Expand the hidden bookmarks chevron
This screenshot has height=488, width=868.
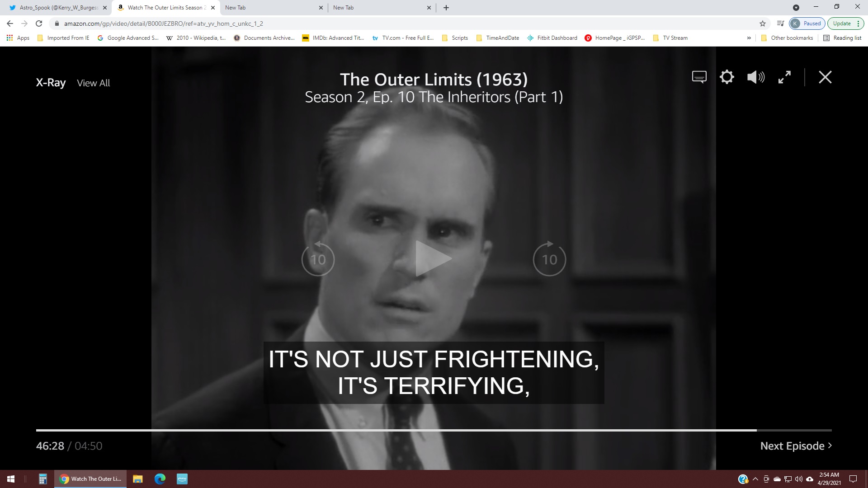pyautogui.click(x=749, y=38)
